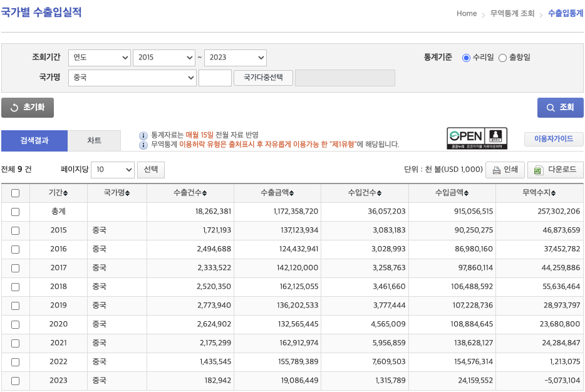Click the disabled multi-country selection field
The height and width of the screenshot is (392, 585).
point(345,78)
